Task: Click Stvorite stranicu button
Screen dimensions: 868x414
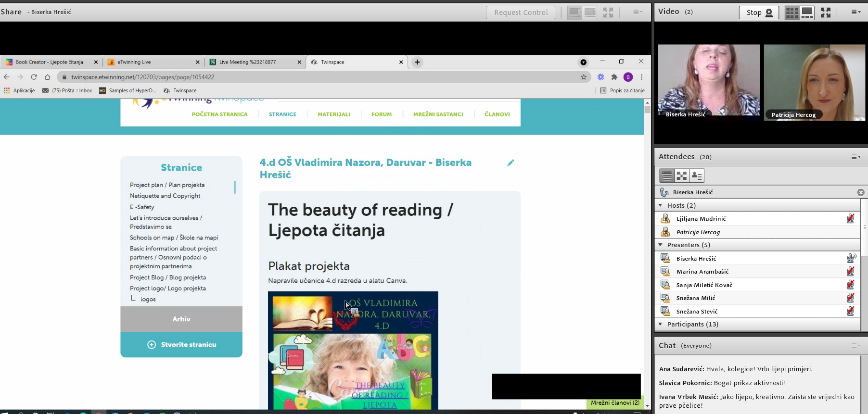Action: pos(181,345)
